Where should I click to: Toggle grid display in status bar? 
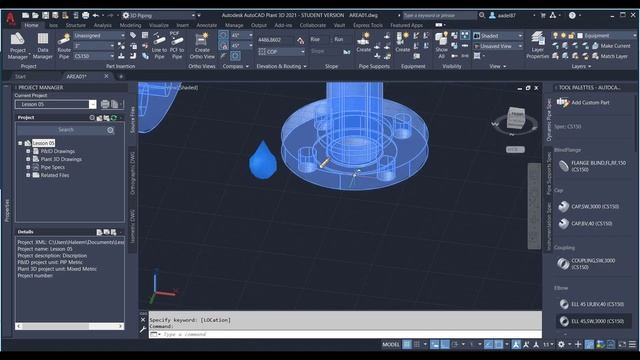(407, 344)
